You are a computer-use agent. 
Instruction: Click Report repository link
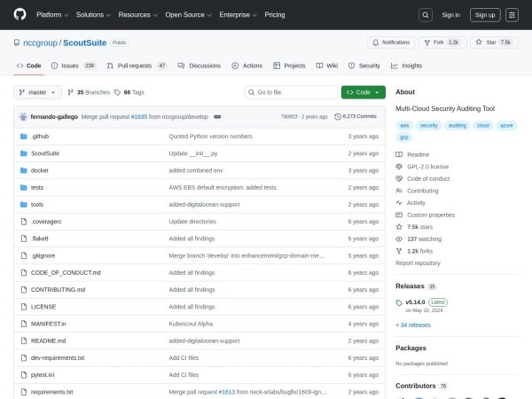point(418,263)
